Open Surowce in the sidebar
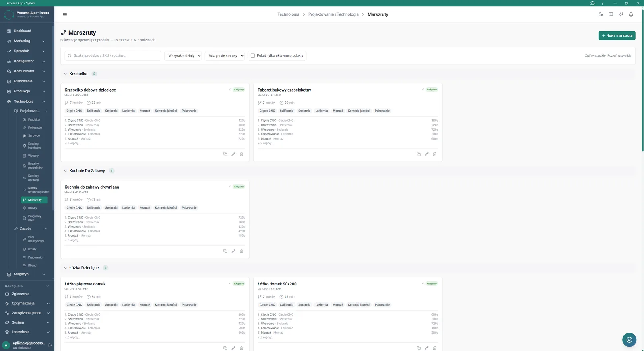The image size is (644, 351). (34, 135)
